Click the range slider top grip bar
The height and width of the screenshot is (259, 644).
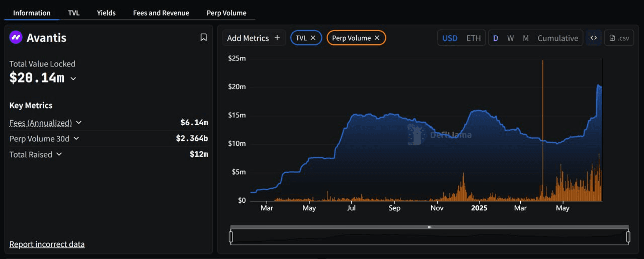pyautogui.click(x=430, y=227)
